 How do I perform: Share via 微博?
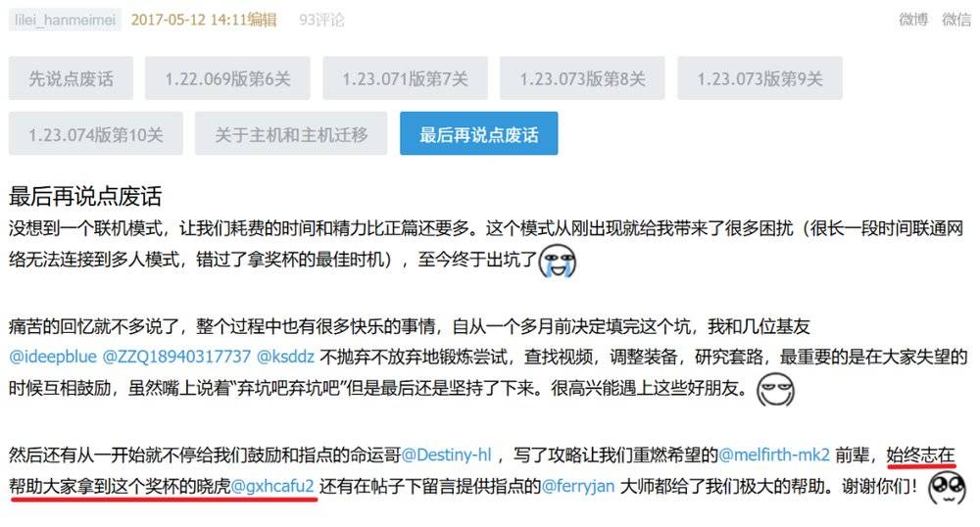tap(913, 20)
